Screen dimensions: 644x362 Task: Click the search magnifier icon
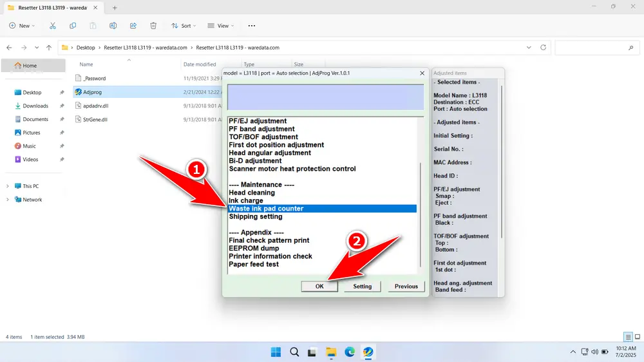(631, 48)
